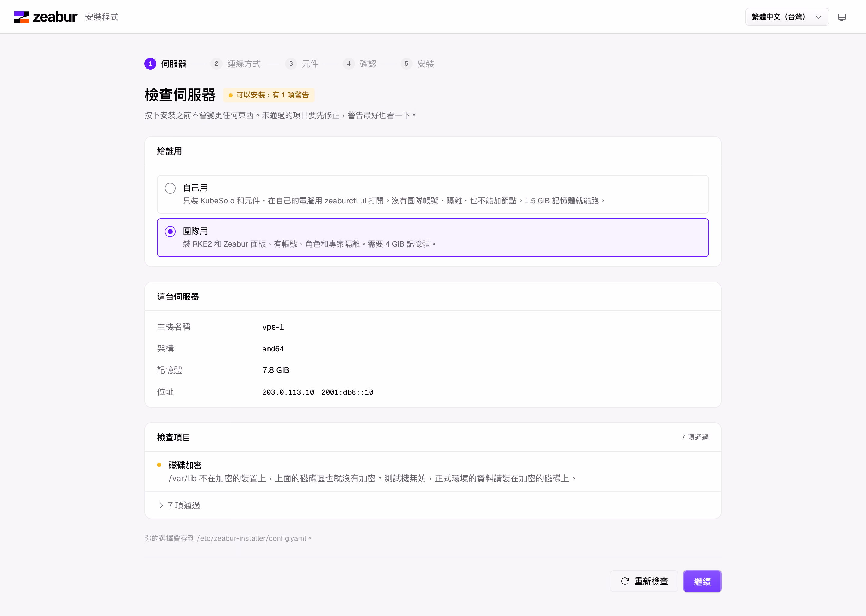This screenshot has width=866, height=616.
Task: Click the Zeabur logo icon
Action: tap(22, 17)
